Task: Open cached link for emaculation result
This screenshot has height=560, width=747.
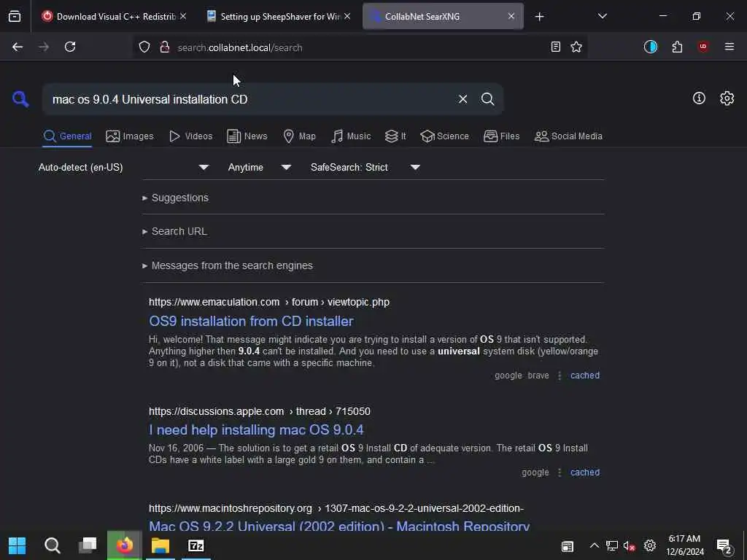Action: coord(585,376)
